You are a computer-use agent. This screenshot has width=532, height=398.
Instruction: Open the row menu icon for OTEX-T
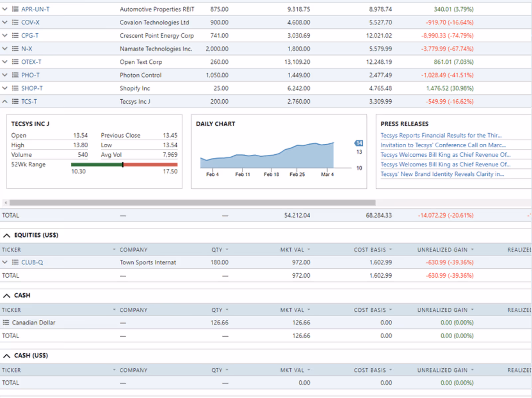click(15, 62)
